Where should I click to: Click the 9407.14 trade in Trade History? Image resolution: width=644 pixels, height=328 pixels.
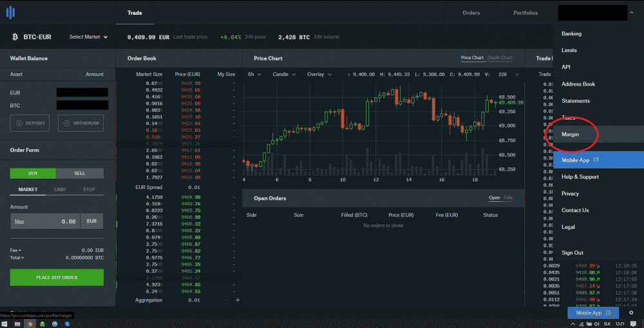point(589,286)
